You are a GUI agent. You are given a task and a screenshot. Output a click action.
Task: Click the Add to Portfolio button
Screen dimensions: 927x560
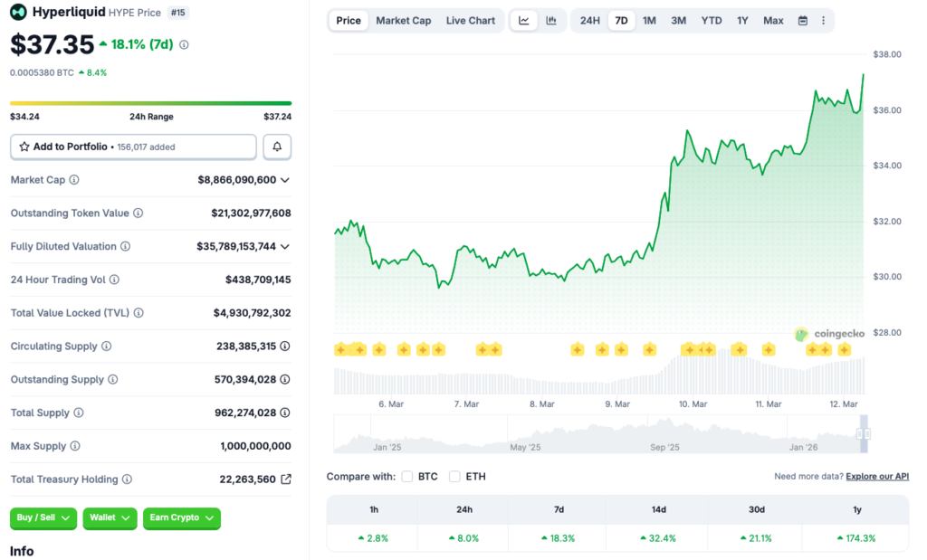coord(133,147)
